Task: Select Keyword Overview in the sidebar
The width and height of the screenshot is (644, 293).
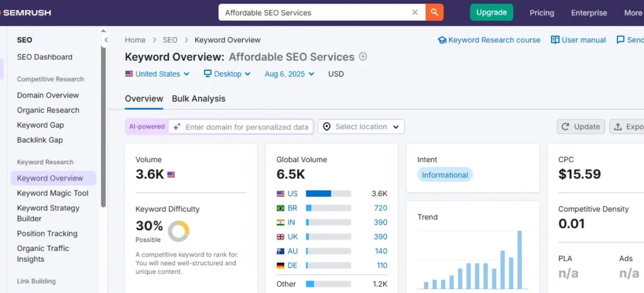Action: click(x=53, y=178)
